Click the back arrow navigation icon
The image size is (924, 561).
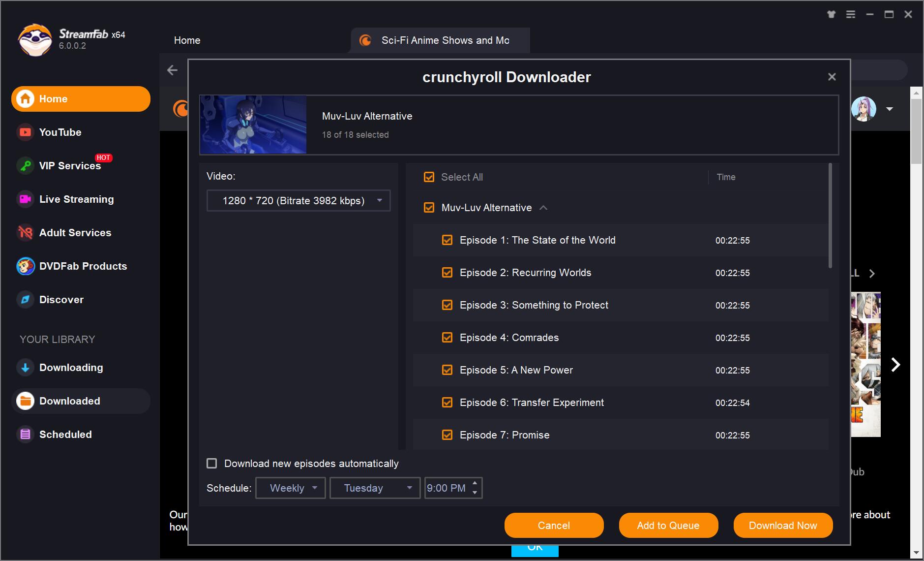[172, 70]
